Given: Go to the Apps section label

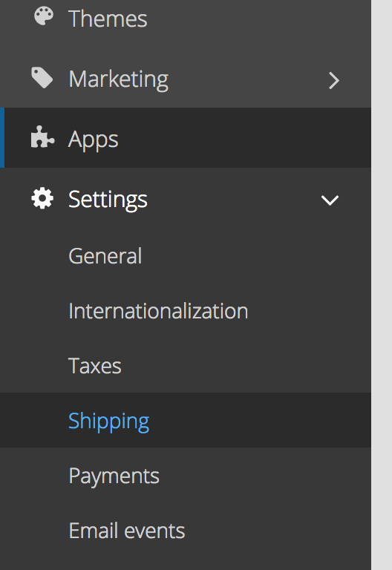Looking at the screenshot, I should click(x=94, y=140).
